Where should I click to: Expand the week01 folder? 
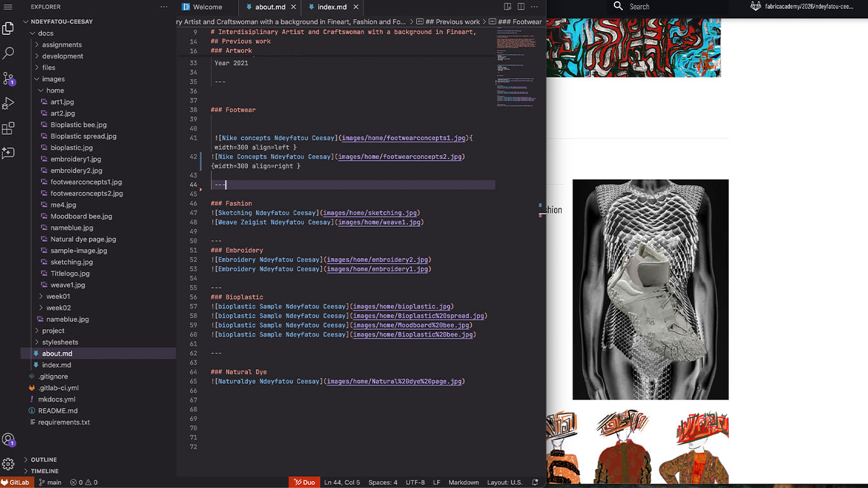click(x=58, y=296)
